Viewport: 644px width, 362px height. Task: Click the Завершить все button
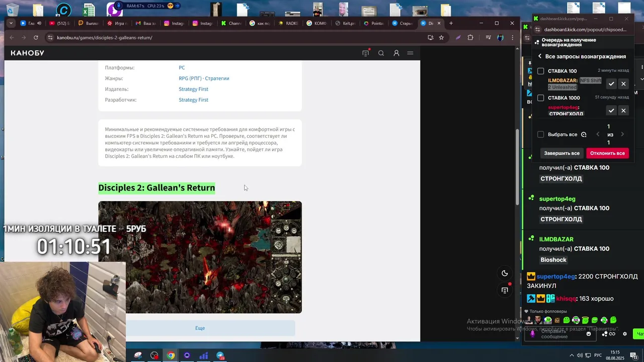561,153
